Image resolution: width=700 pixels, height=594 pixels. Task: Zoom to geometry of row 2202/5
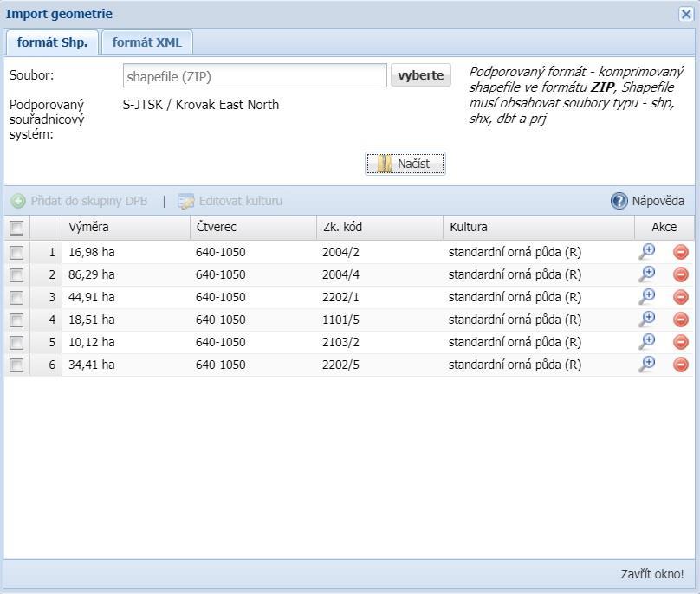click(647, 365)
